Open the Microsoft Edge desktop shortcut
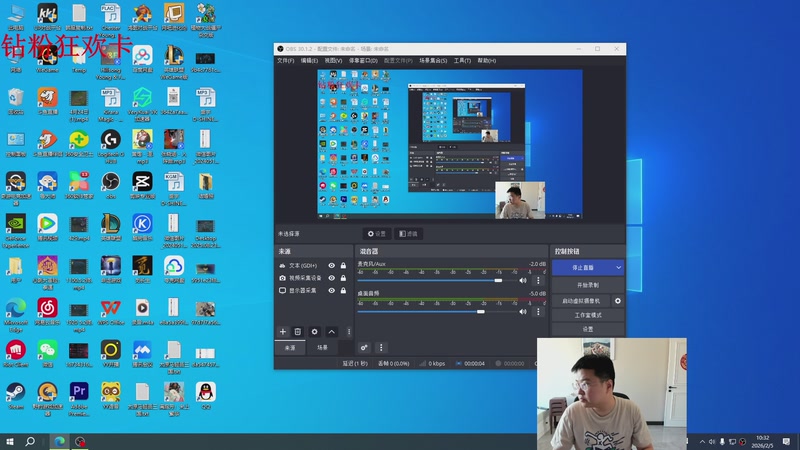The image size is (800, 450). coord(16,314)
